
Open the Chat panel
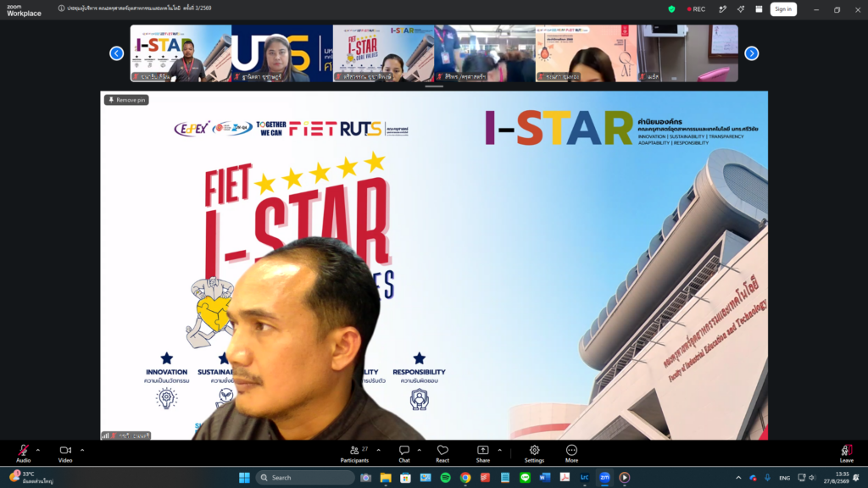click(x=404, y=453)
